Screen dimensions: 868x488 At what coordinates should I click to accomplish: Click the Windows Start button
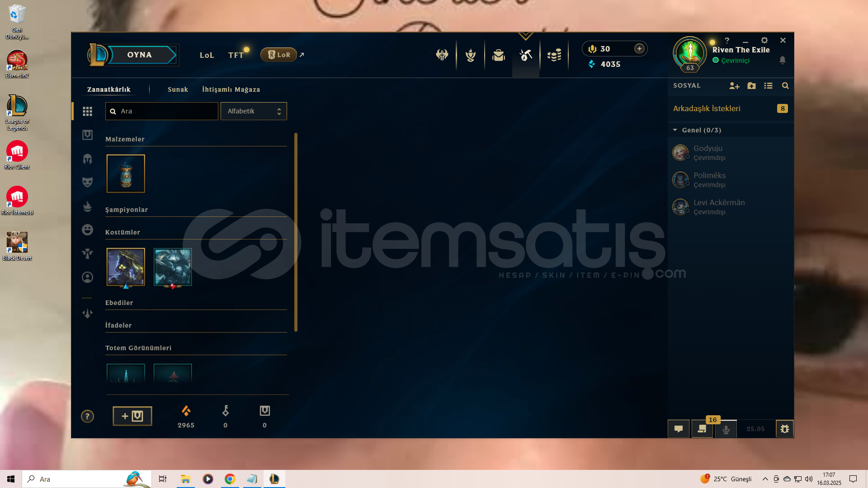(x=11, y=479)
